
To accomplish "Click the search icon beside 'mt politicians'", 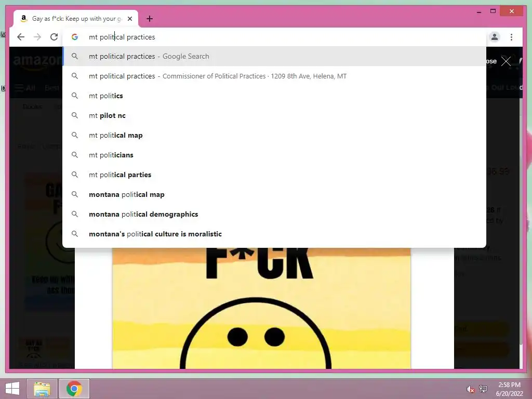I will point(75,155).
